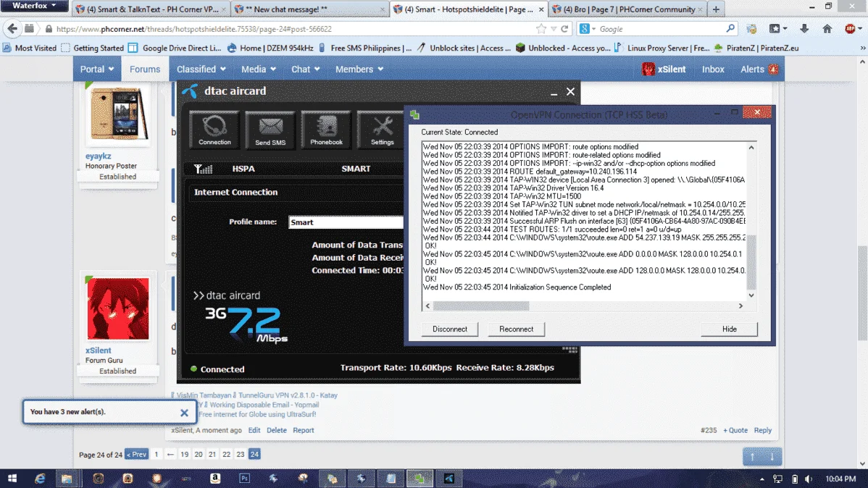Show hidden system tray icons
The width and height of the screenshot is (868, 488).
click(761, 479)
